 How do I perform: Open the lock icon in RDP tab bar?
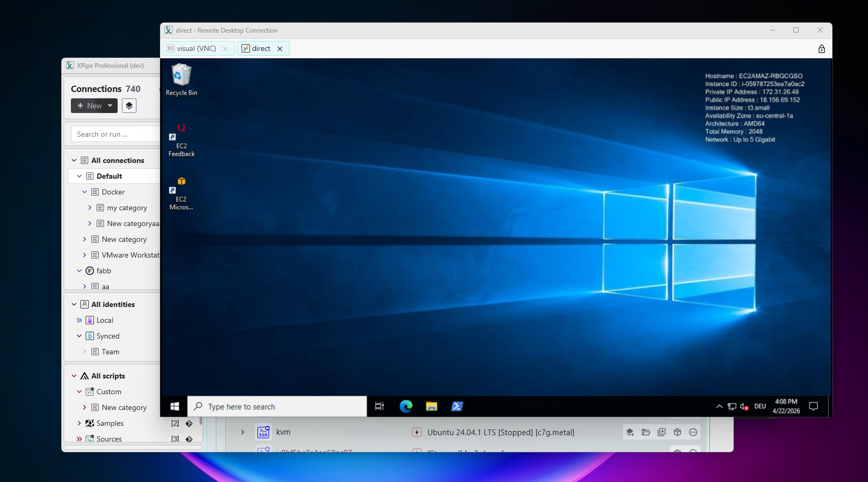pyautogui.click(x=821, y=49)
